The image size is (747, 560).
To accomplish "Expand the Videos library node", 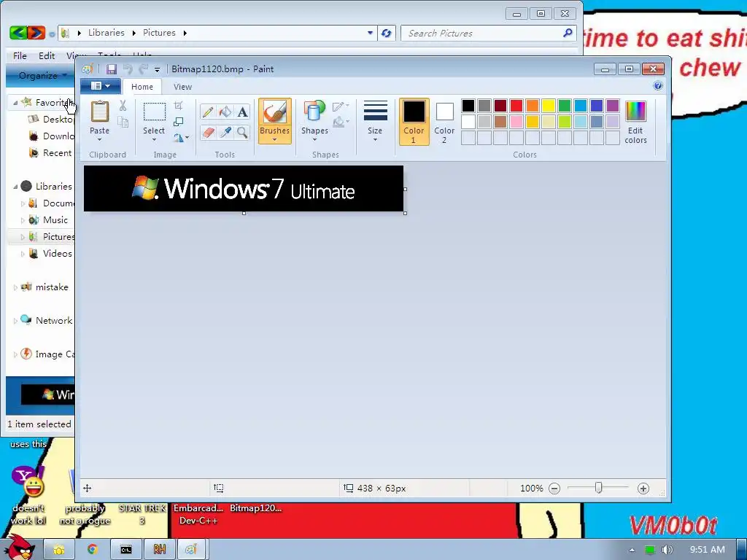I will click(x=23, y=254).
